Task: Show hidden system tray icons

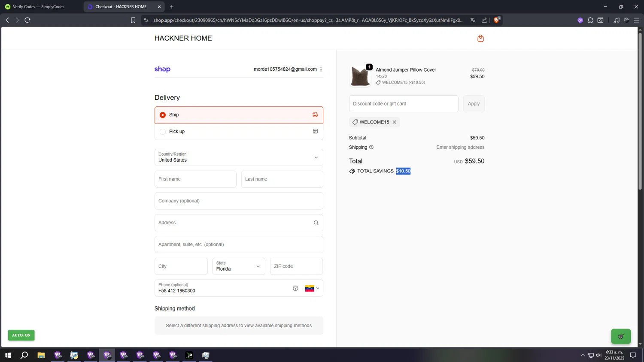Action: [x=583, y=355]
